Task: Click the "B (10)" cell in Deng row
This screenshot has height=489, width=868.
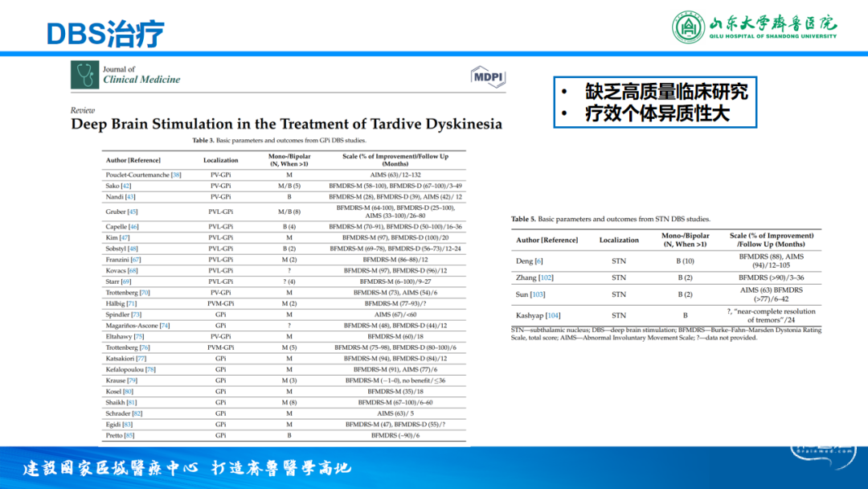Action: coord(686,261)
